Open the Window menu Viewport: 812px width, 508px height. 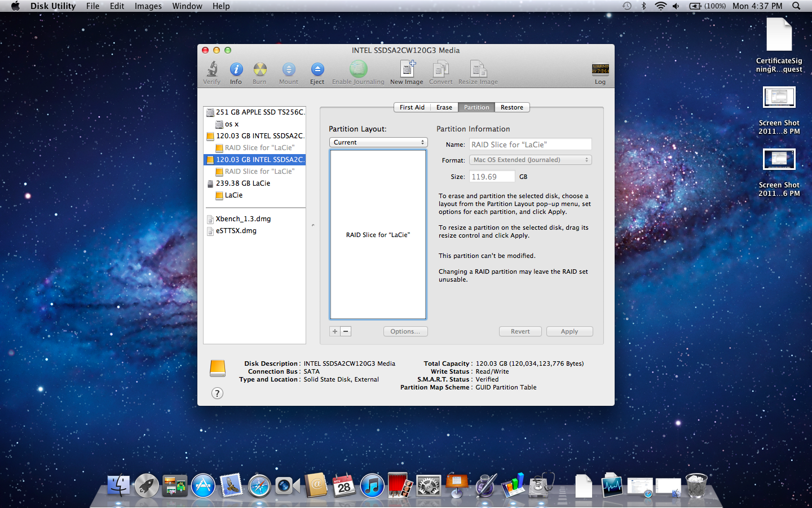tap(187, 6)
